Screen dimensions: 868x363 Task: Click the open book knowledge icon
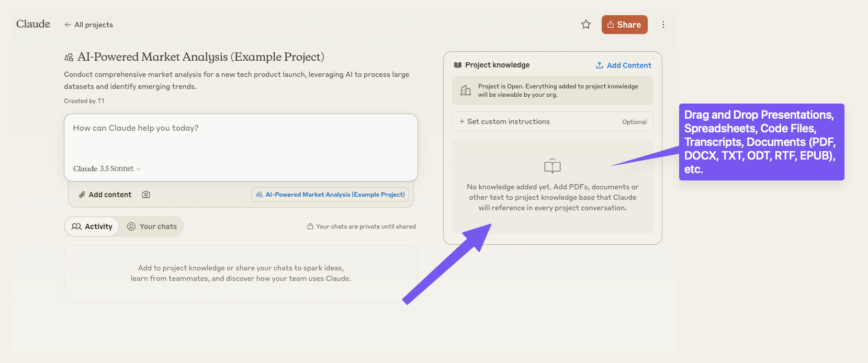click(x=553, y=166)
